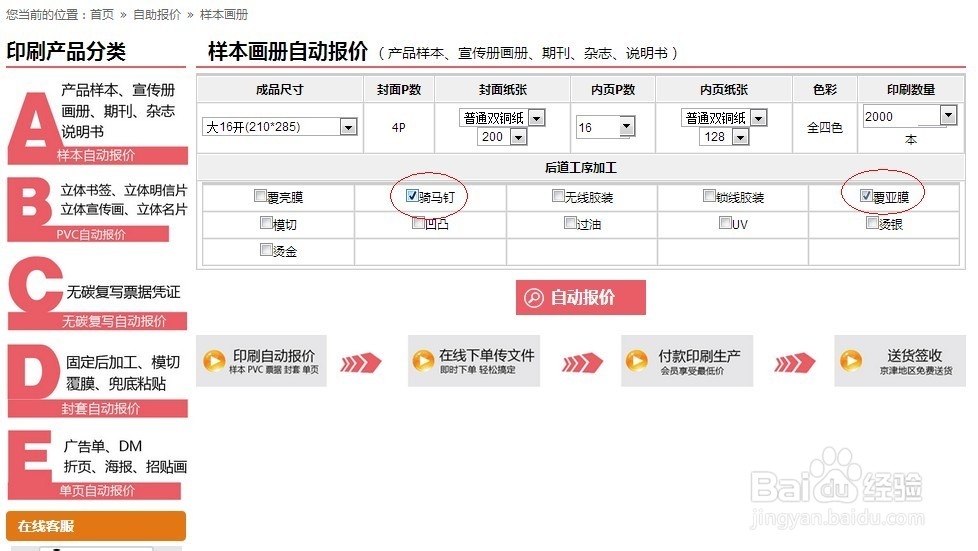Screen dimensions: 978x551
Task: Enable the UV checkbox
Action: point(725,223)
